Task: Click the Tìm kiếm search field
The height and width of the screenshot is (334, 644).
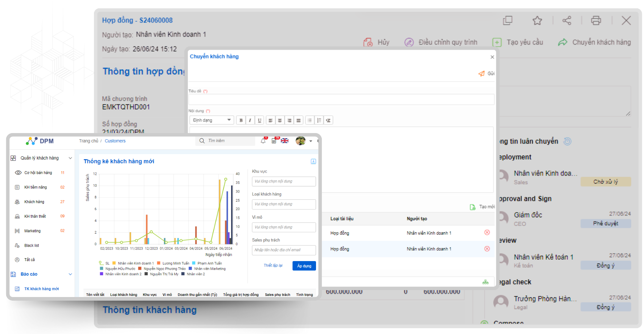Action: pyautogui.click(x=225, y=141)
